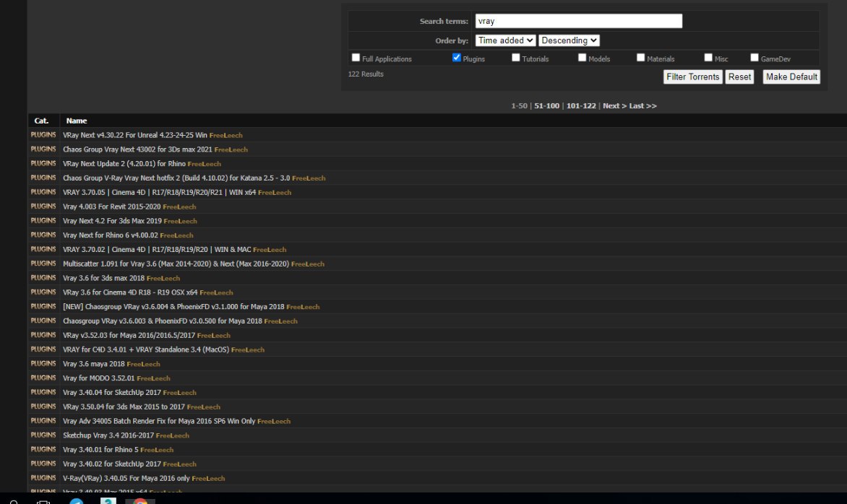Open 'VRay 3.6 for Cinema 4D R18 - R19 OSX x64'

pyautogui.click(x=130, y=292)
